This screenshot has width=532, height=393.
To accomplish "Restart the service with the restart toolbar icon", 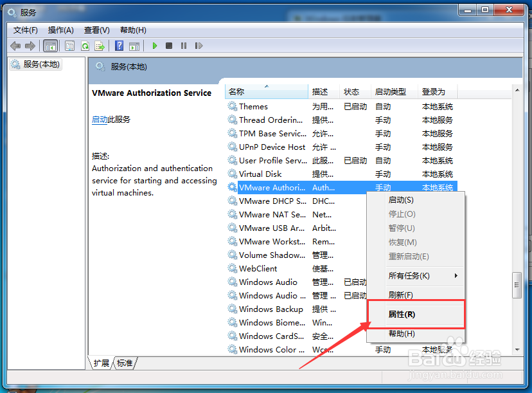I will click(199, 45).
